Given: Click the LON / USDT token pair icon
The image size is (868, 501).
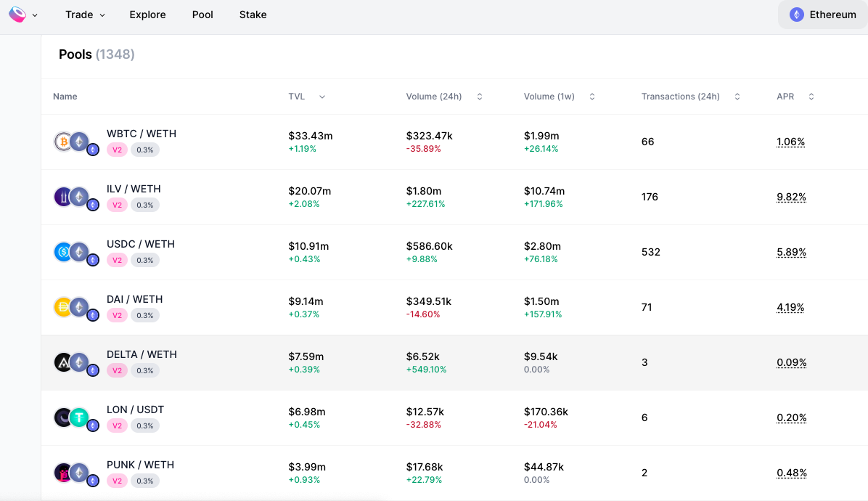Looking at the screenshot, I should point(76,418).
